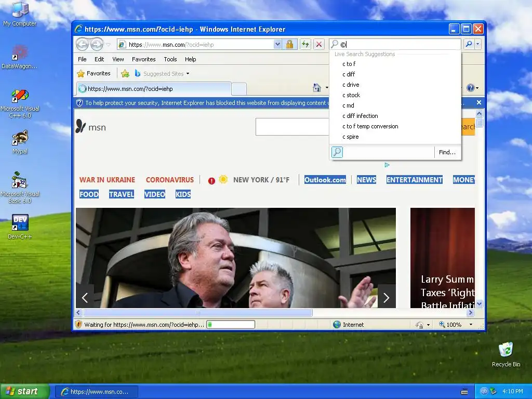
Task: Click the search provider magnifier icon in dropdown
Action: pos(337,152)
